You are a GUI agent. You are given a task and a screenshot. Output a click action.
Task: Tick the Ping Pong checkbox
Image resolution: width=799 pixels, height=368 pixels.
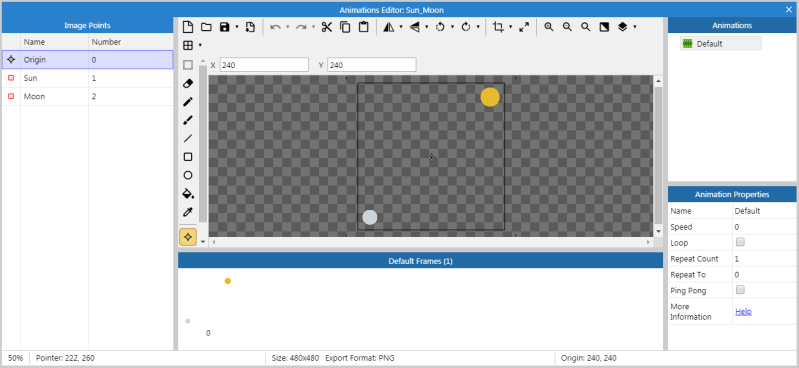(x=741, y=290)
